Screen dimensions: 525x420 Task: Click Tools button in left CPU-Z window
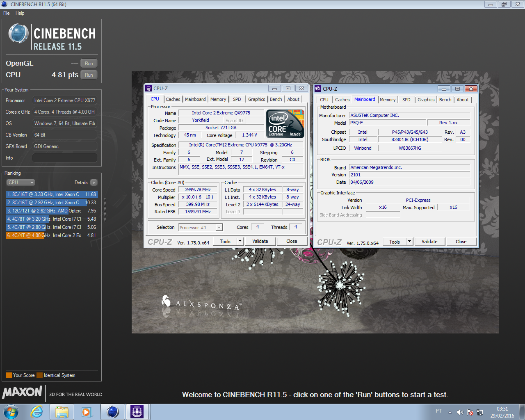[225, 241]
